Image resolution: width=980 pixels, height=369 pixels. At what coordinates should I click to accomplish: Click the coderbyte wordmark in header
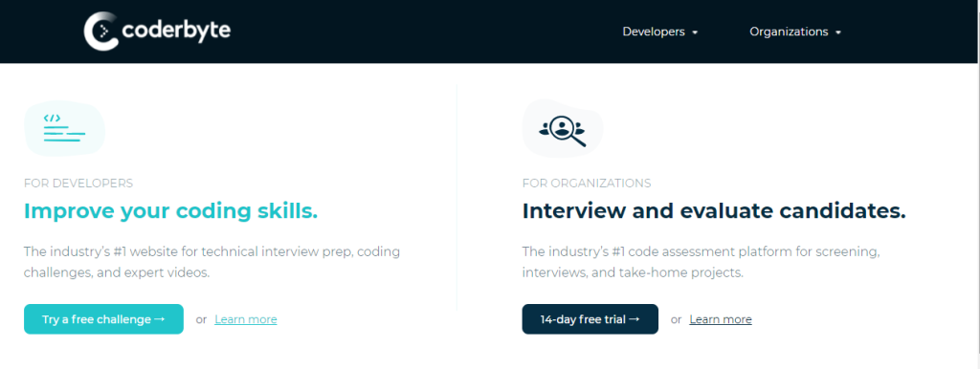pyautogui.click(x=176, y=30)
